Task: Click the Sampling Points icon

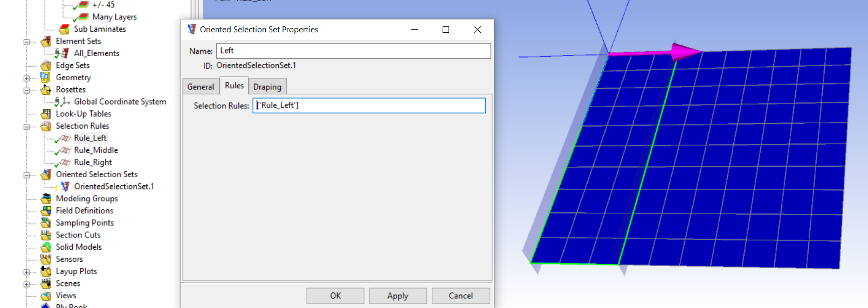Action: (46, 223)
